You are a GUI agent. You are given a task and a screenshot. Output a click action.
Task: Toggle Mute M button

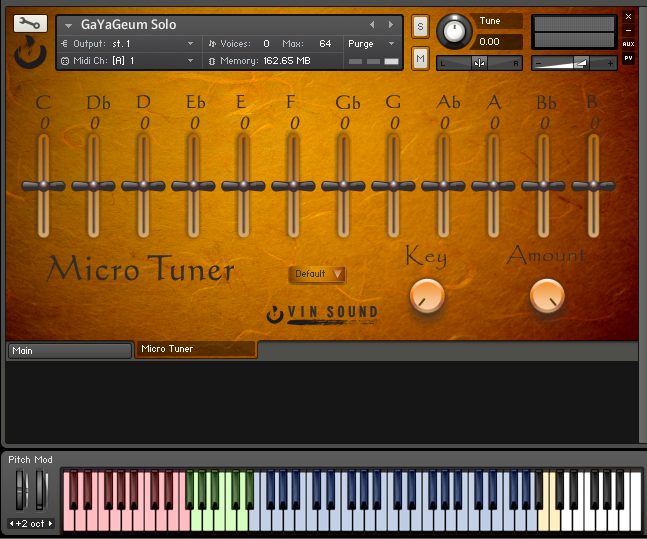pyautogui.click(x=420, y=58)
